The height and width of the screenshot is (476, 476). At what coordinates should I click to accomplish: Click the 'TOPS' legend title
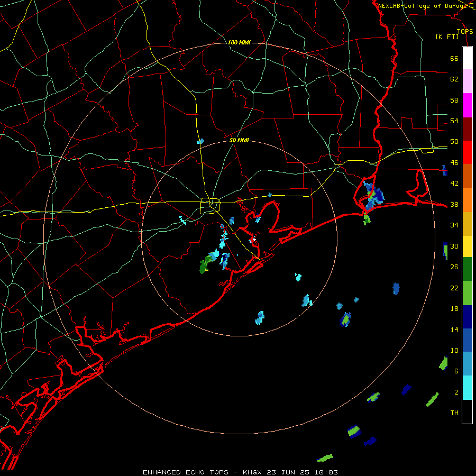coord(465,32)
